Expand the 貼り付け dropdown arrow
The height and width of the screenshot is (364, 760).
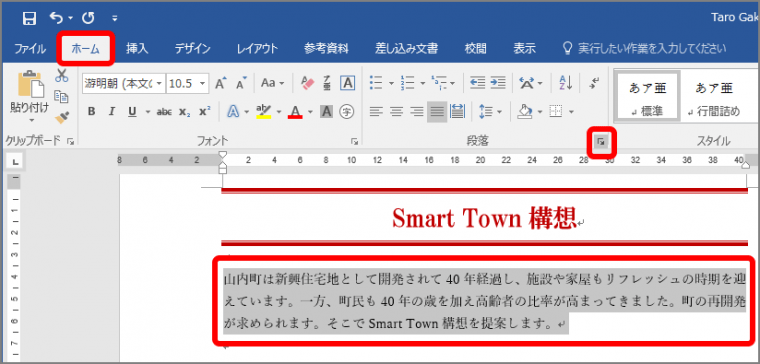tap(32, 120)
